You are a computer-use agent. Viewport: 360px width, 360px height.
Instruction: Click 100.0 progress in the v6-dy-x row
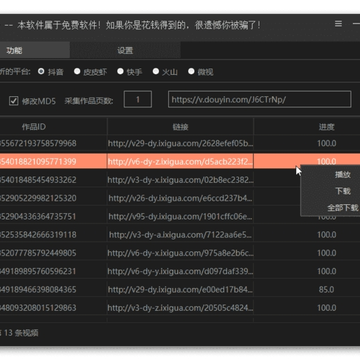point(326,253)
